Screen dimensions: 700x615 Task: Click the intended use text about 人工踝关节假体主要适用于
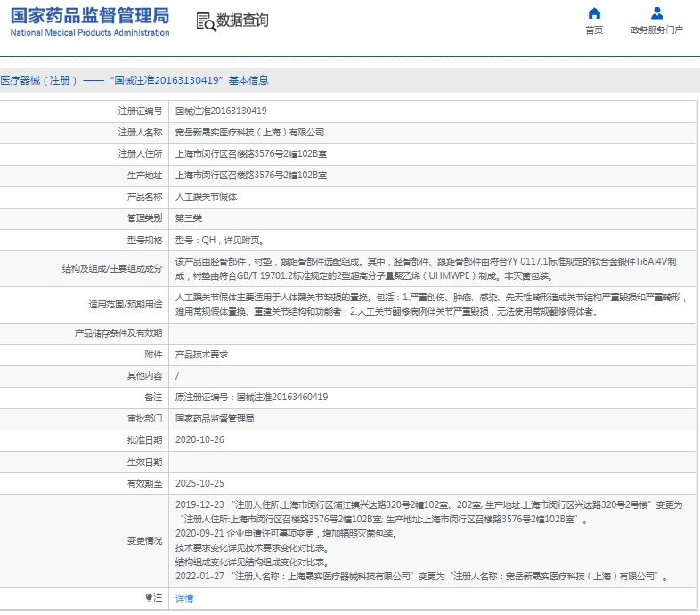431,304
